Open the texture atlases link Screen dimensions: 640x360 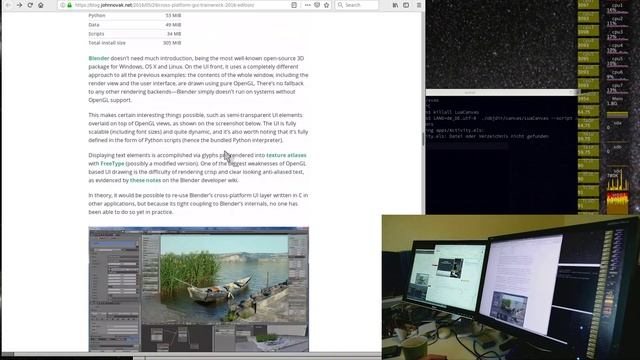point(286,155)
